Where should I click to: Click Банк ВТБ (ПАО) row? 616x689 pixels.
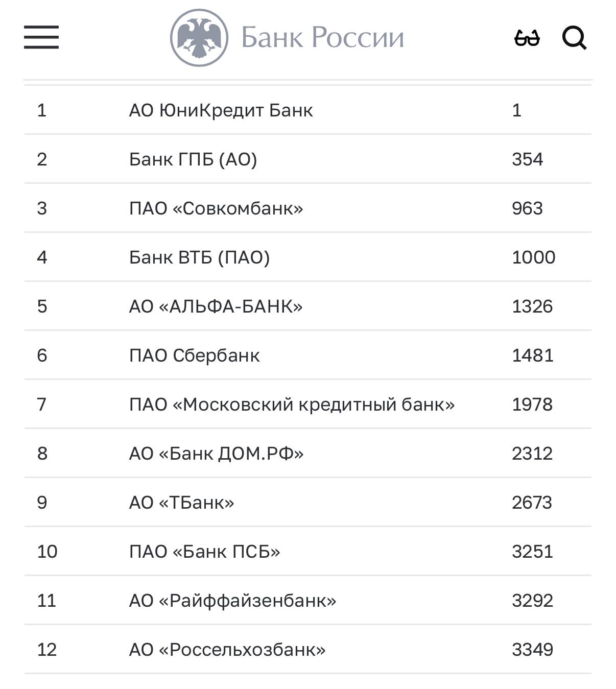click(x=199, y=257)
